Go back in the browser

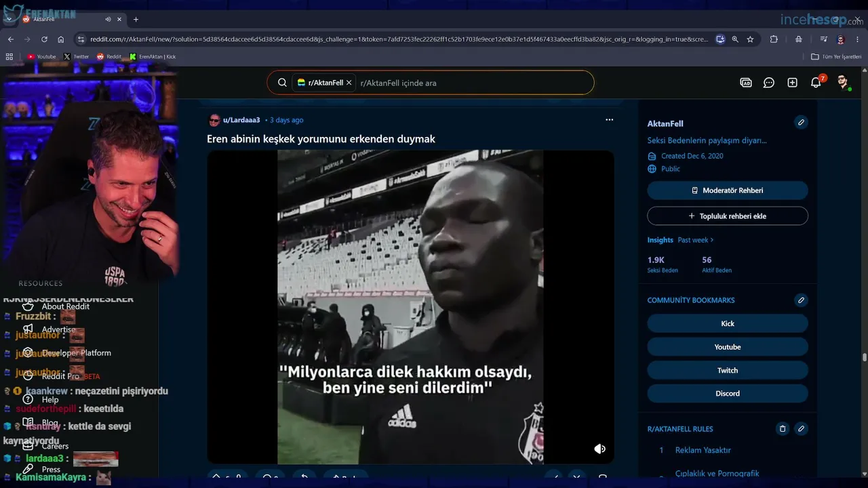tap(11, 39)
